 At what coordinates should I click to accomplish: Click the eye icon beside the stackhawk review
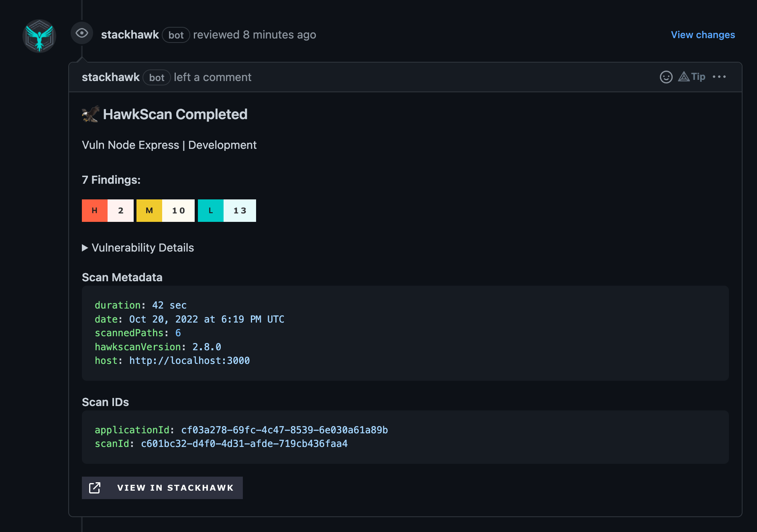click(x=82, y=33)
